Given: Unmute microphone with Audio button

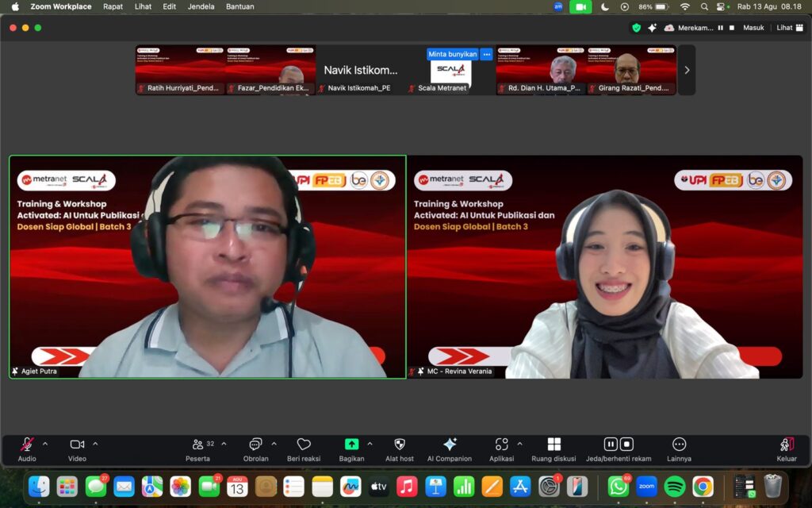Looking at the screenshot, I should (27, 449).
